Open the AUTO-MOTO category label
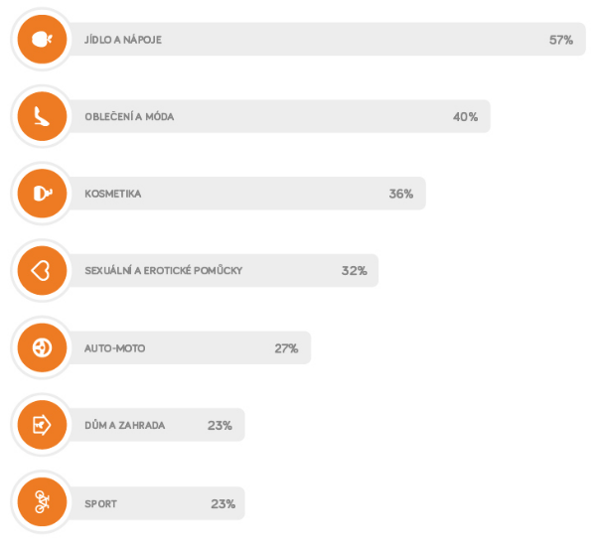600x546 pixels. pyautogui.click(x=115, y=348)
